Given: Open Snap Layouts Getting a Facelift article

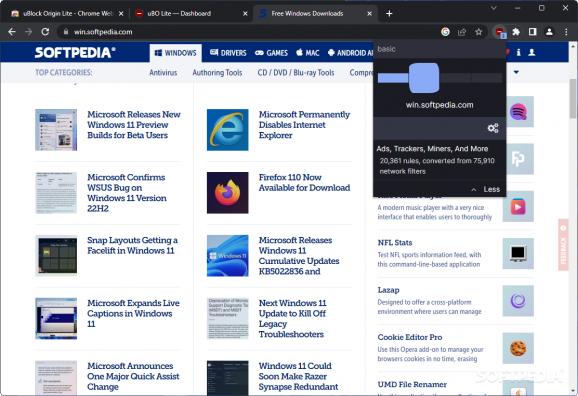Looking at the screenshot, I should (x=132, y=245).
